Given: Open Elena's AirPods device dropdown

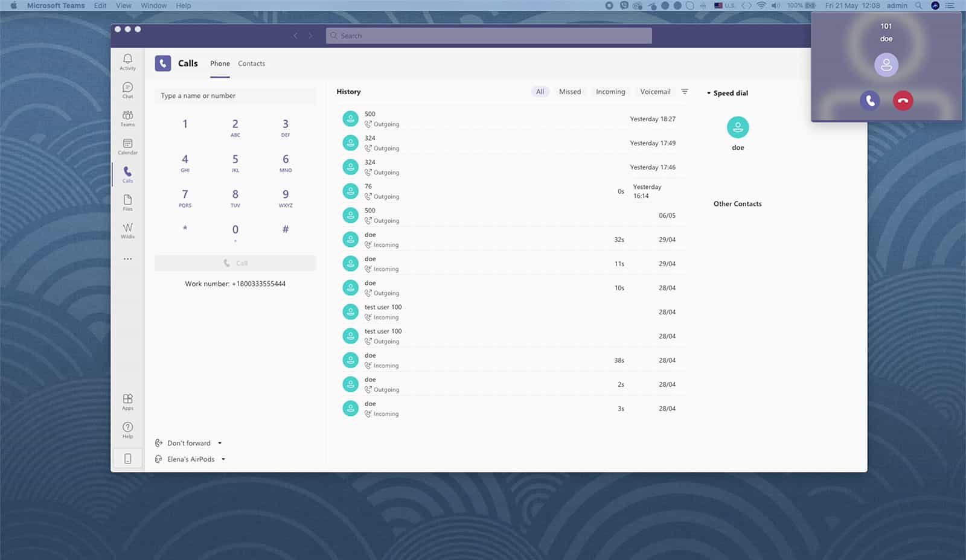Looking at the screenshot, I should coord(223,459).
